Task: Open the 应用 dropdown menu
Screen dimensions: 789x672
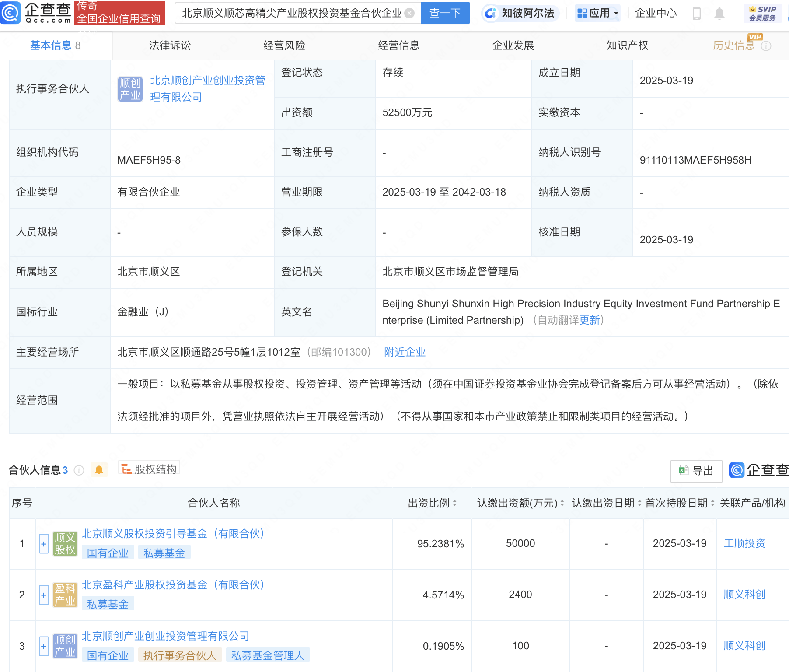Action: (598, 13)
